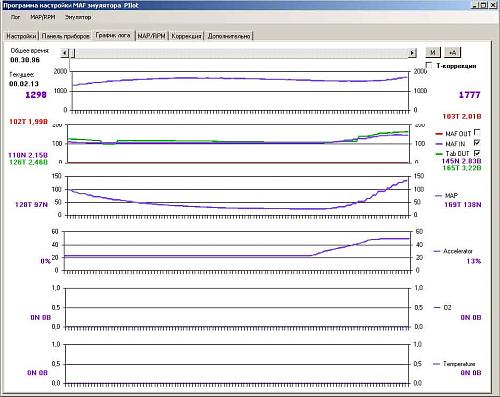Click the red MAF OUT legend line
The width and height of the screenshot is (500, 397).
(x=439, y=134)
